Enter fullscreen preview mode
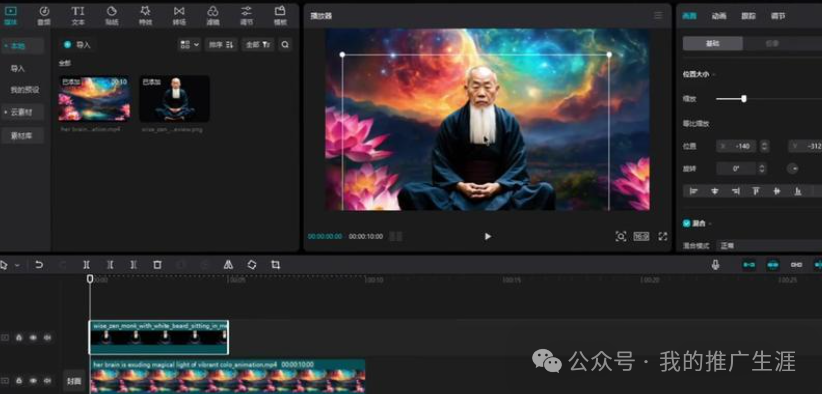Screen dimensions: 822x394 coord(663,236)
